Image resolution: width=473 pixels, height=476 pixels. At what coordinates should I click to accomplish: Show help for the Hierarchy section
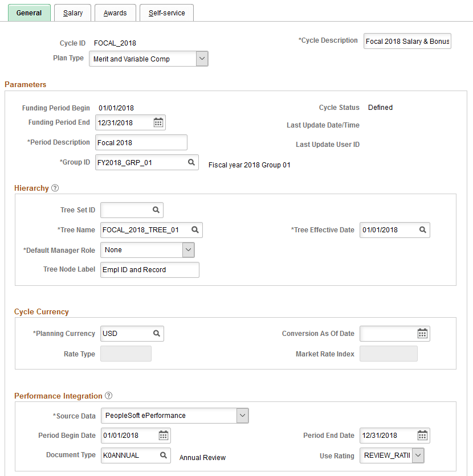[55, 188]
